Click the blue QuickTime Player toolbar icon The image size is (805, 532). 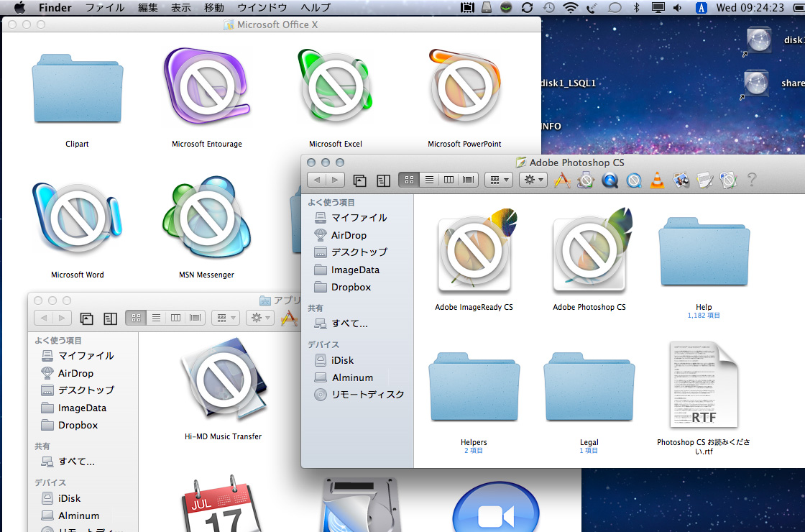(610, 180)
